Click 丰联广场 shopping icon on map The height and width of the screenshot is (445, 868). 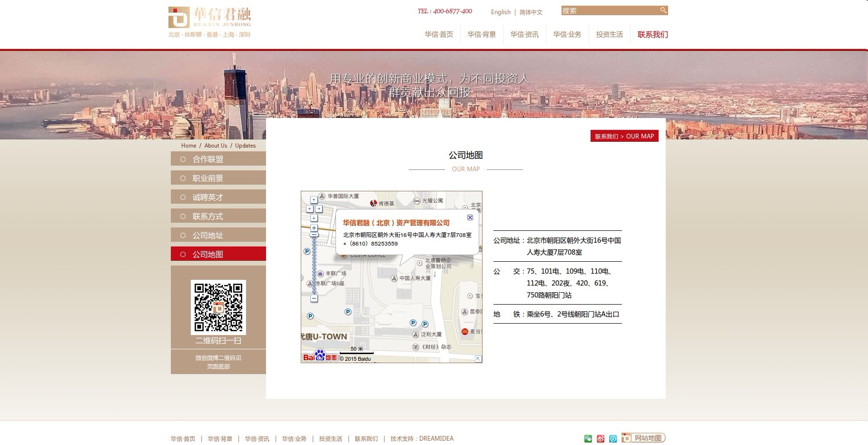click(321, 273)
